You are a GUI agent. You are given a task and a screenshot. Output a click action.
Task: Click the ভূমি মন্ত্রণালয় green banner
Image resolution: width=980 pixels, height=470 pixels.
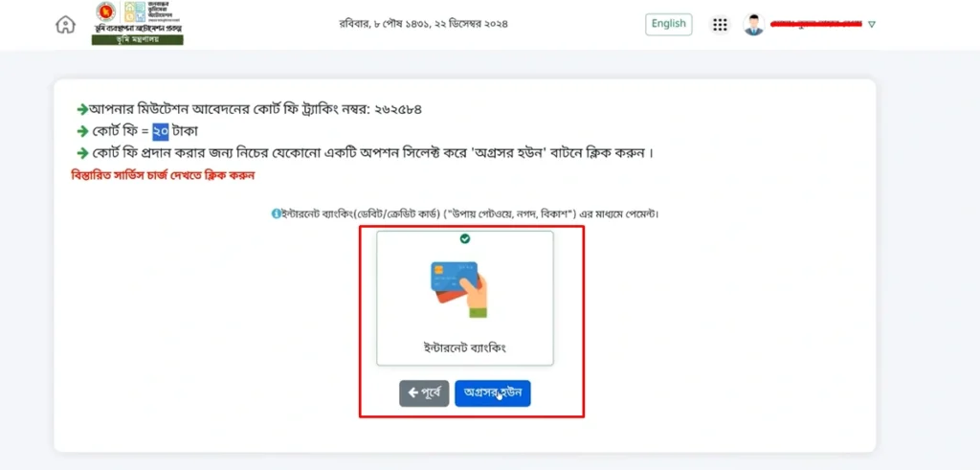(x=138, y=40)
